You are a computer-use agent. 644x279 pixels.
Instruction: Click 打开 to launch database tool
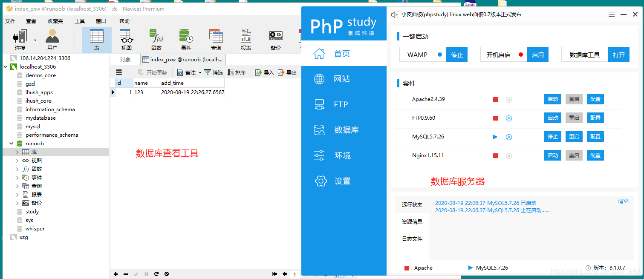pyautogui.click(x=619, y=54)
